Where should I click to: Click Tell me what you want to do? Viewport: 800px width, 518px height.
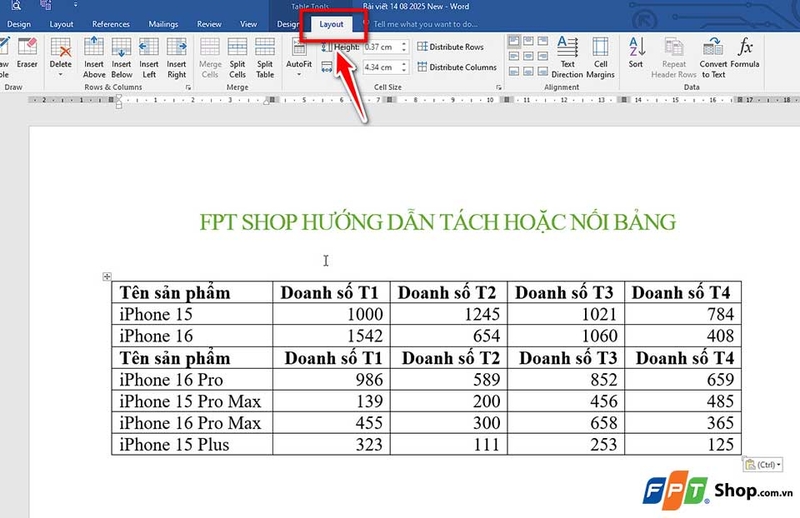(426, 24)
